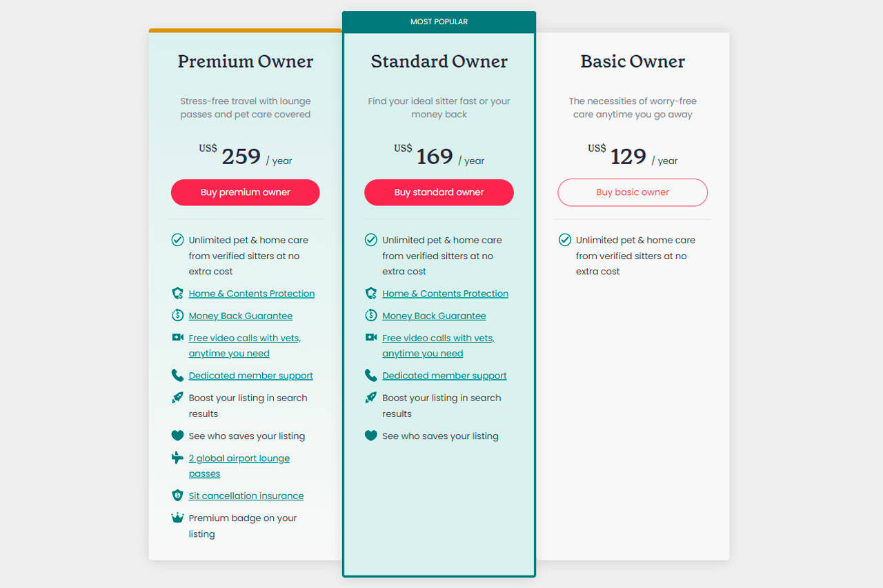Screen dimensions: 883x588
Task: Click the heart icon in Standard Owner plan
Action: click(x=370, y=436)
